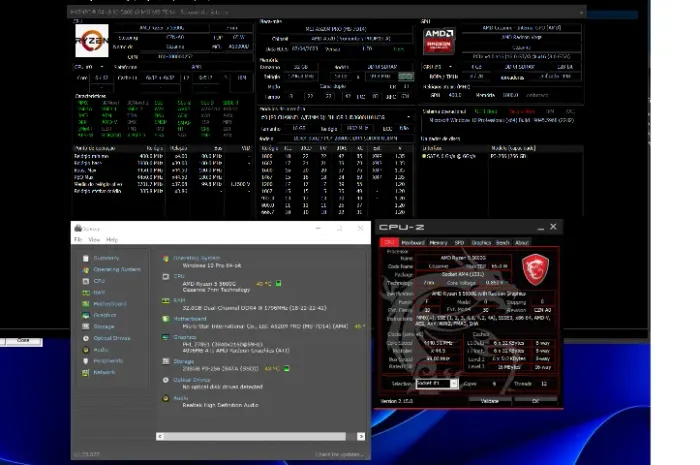Open the File menu in Speccy
700x465 pixels.
pos(78,240)
